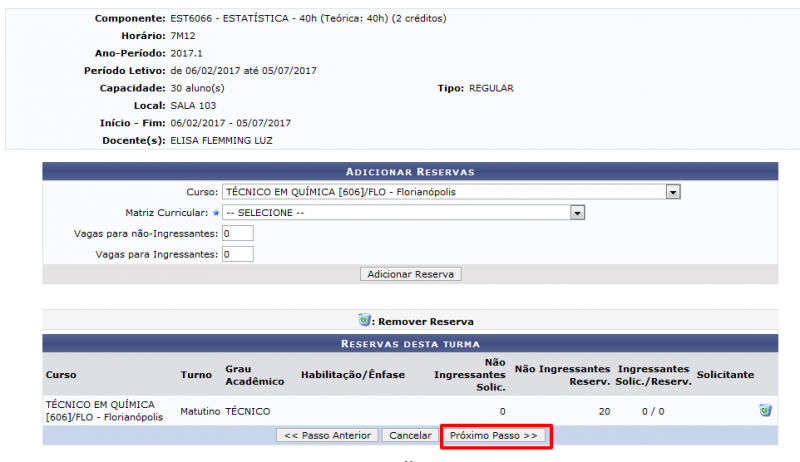The image size is (800, 462).
Task: Click the Curso column header
Action: click(x=61, y=375)
